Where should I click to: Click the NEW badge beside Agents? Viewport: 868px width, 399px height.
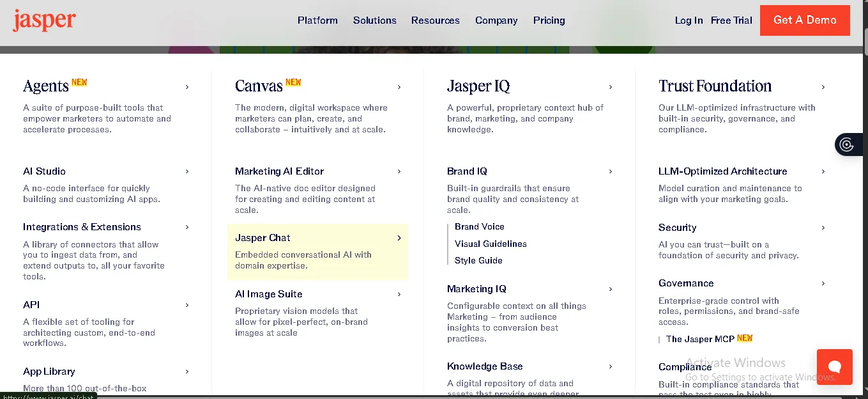coord(79,82)
